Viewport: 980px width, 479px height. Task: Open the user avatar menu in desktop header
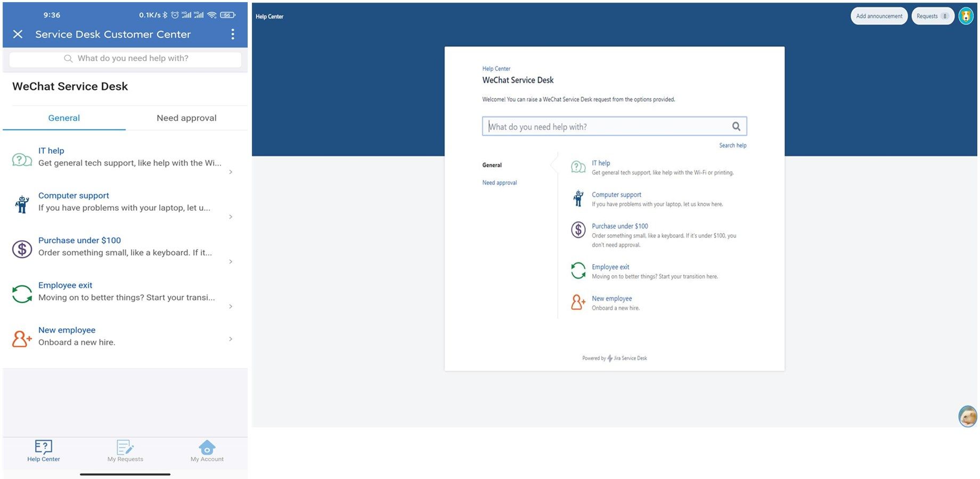click(966, 16)
